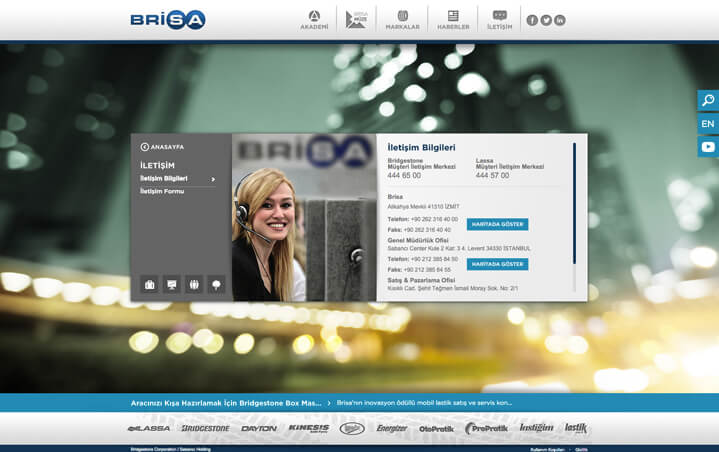The image size is (719, 452).
Task: Click the contact panel vertical scrollbar
Action: 574,202
